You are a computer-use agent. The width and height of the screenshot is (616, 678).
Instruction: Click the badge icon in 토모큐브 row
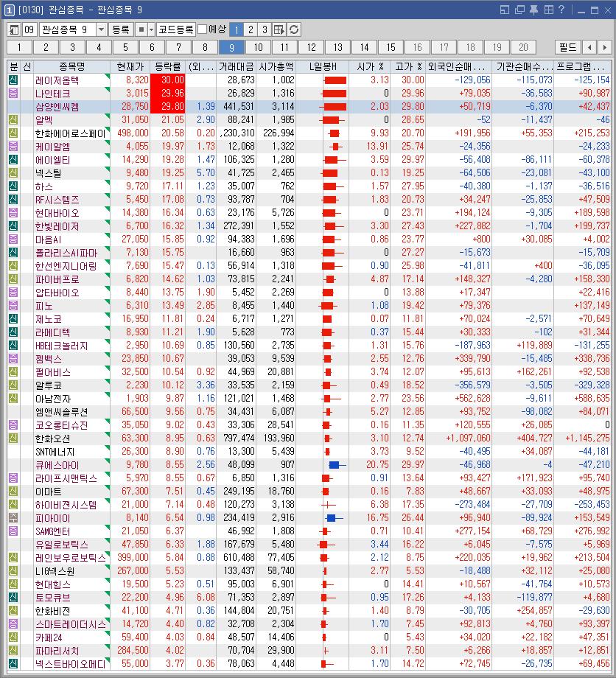[x=13, y=597]
